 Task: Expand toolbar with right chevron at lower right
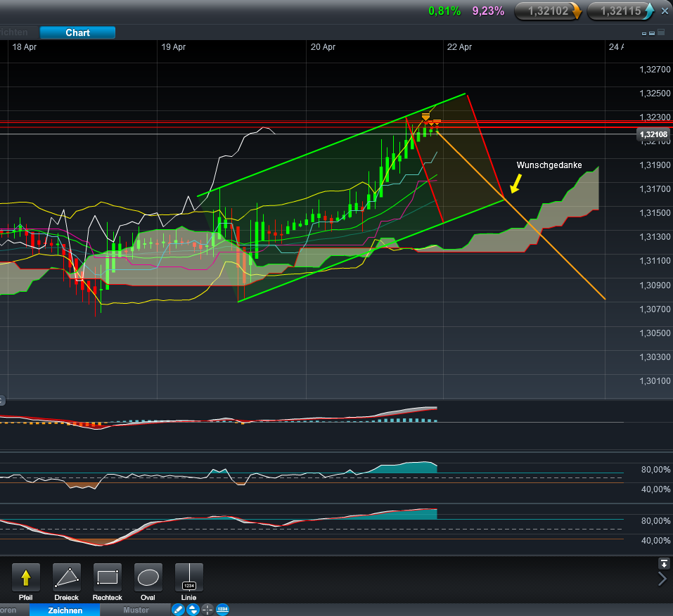click(x=662, y=579)
